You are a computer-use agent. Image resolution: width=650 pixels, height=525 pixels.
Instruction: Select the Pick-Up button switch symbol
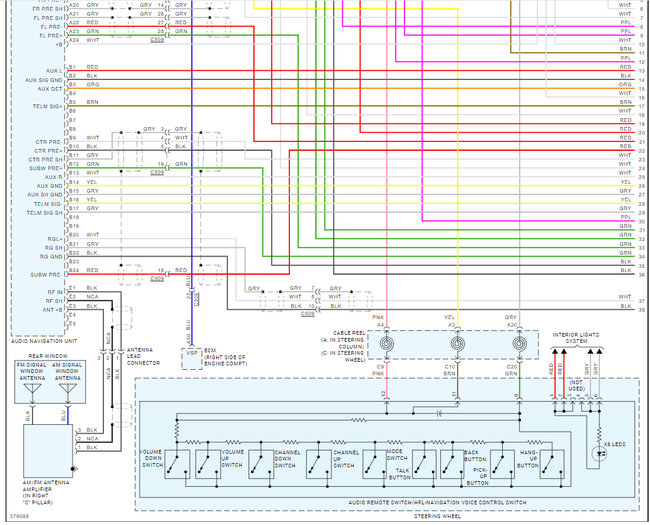[502, 464]
